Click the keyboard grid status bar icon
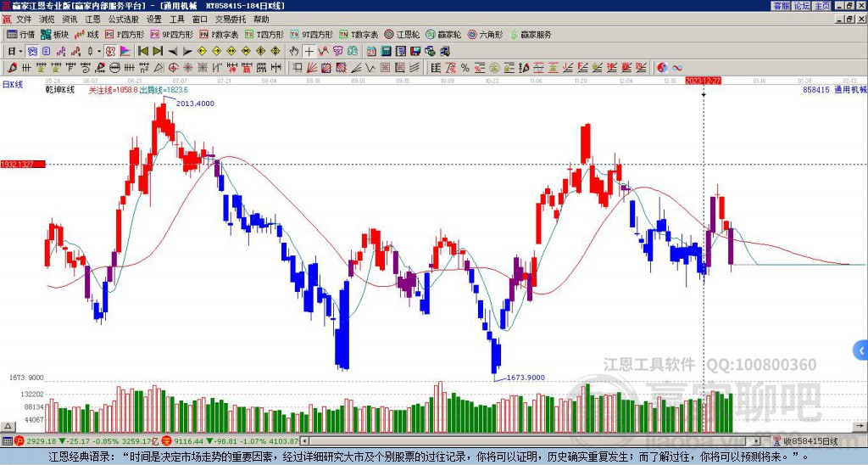868x465 pixels. (x=7, y=441)
